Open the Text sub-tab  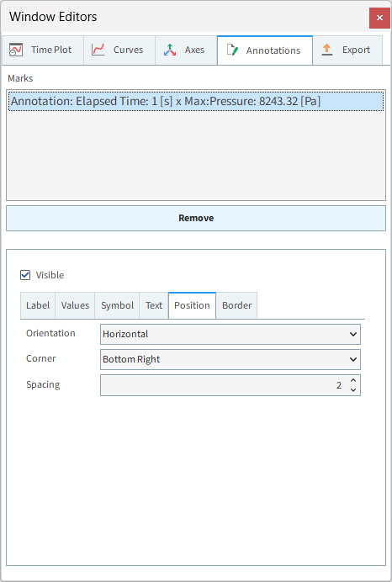154,305
